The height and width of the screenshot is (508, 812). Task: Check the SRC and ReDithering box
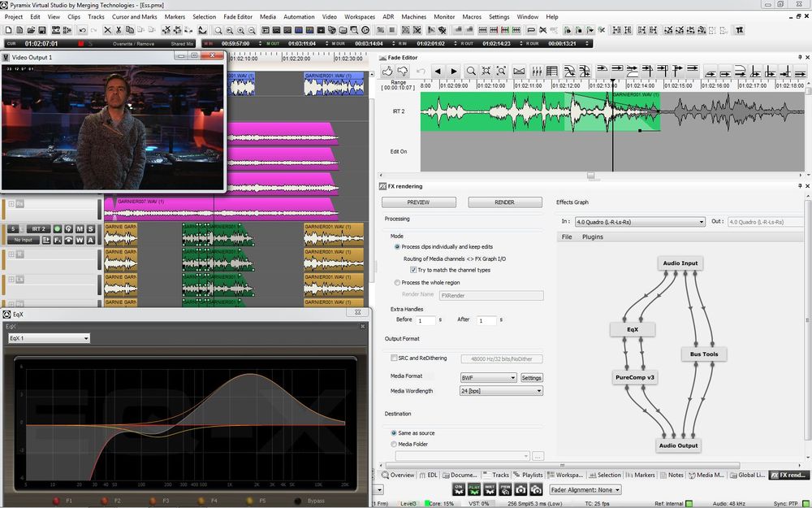[x=395, y=358]
